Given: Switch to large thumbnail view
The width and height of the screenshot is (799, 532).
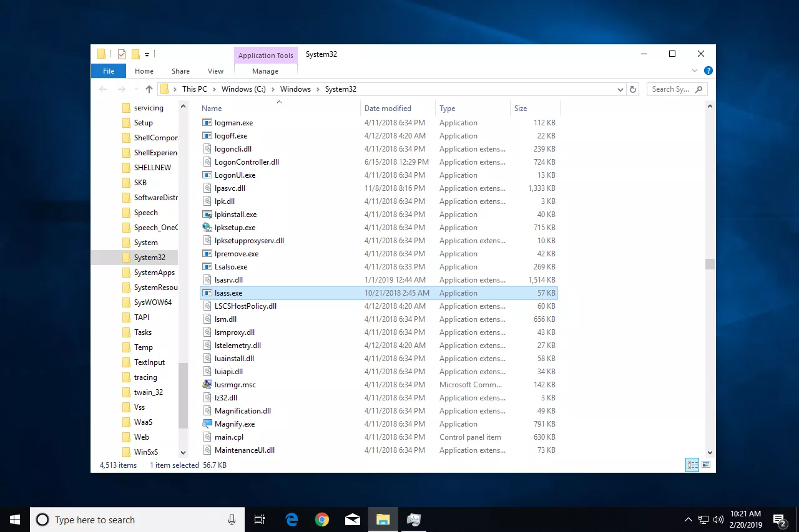Looking at the screenshot, I should click(x=706, y=464).
